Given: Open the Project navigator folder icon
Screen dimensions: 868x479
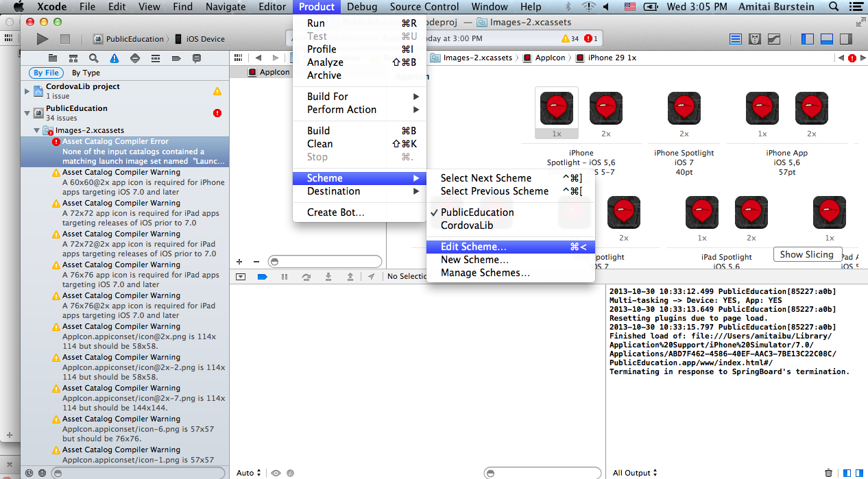Looking at the screenshot, I should pos(52,59).
